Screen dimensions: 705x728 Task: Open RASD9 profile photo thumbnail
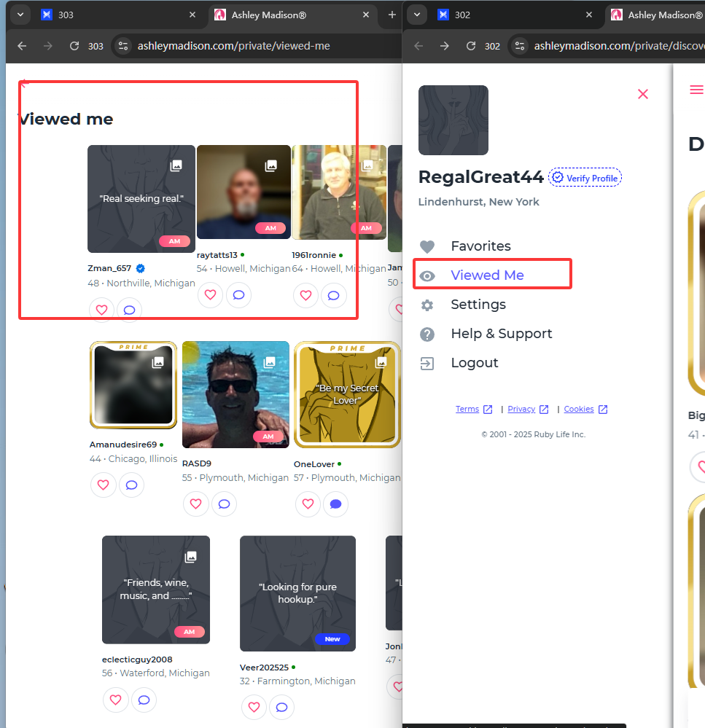235,394
